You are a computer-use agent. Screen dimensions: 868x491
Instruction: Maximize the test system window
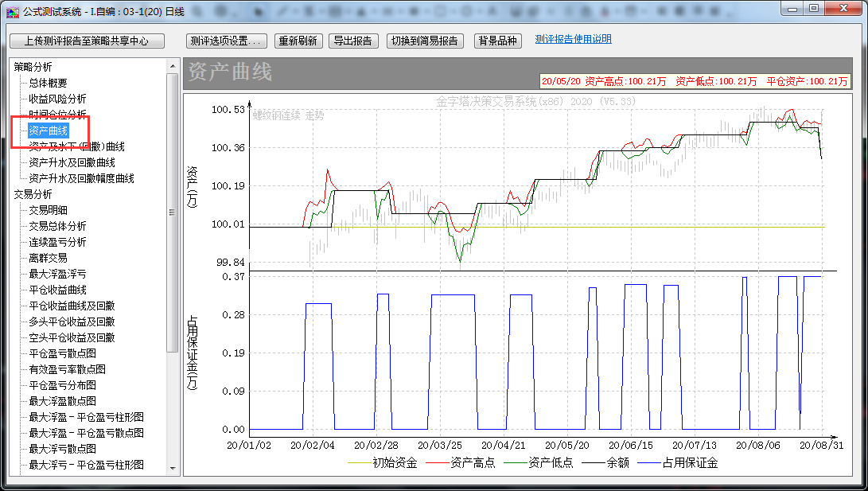[813, 8]
